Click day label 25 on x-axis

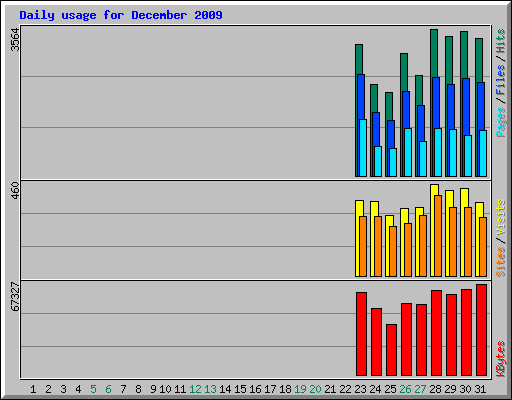point(390,389)
